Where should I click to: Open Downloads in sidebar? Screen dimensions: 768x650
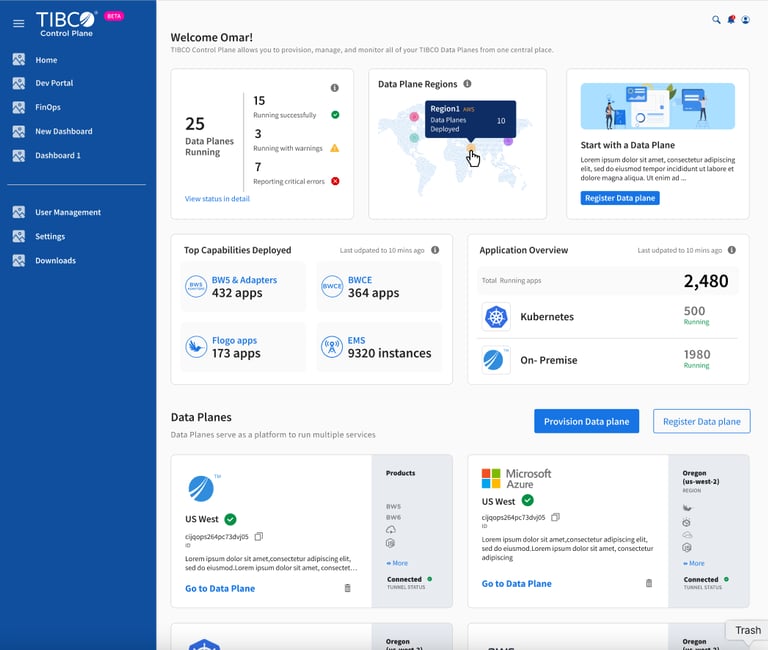pos(55,261)
